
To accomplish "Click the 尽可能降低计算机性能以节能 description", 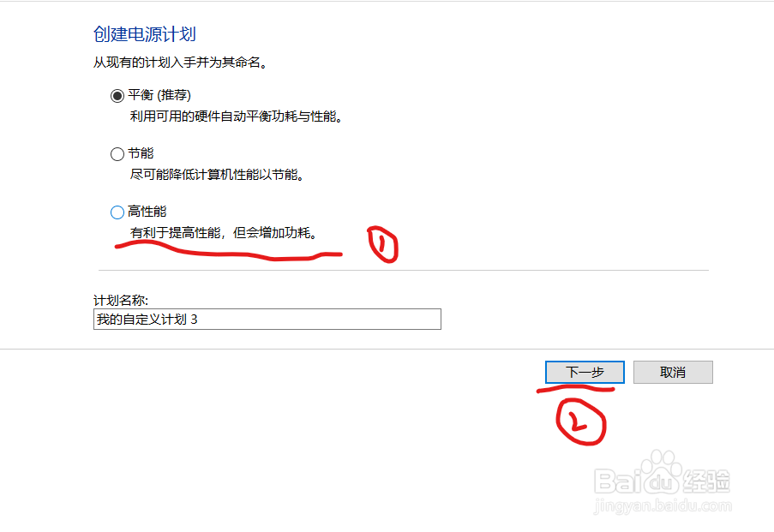I will coord(217,175).
